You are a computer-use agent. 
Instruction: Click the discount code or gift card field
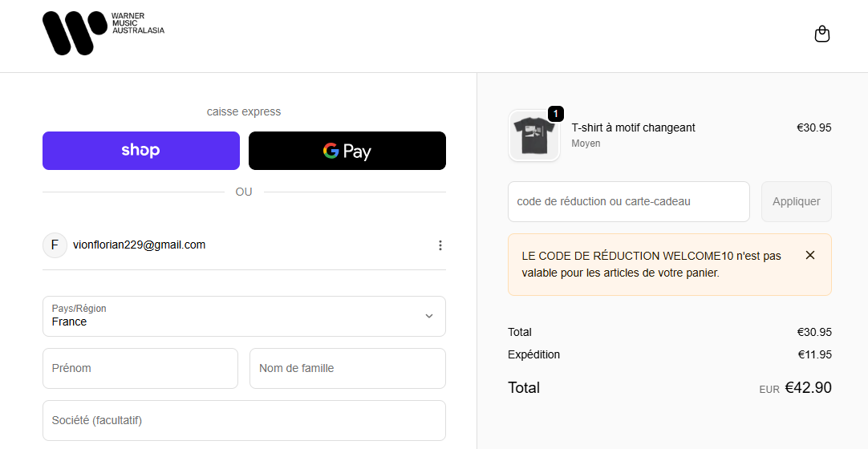629,201
